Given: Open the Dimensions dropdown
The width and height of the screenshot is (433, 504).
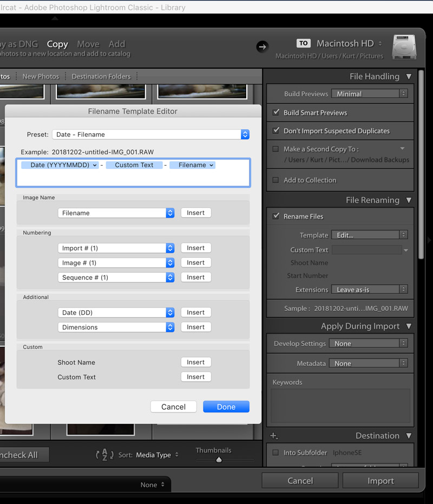Looking at the screenshot, I should [116, 327].
